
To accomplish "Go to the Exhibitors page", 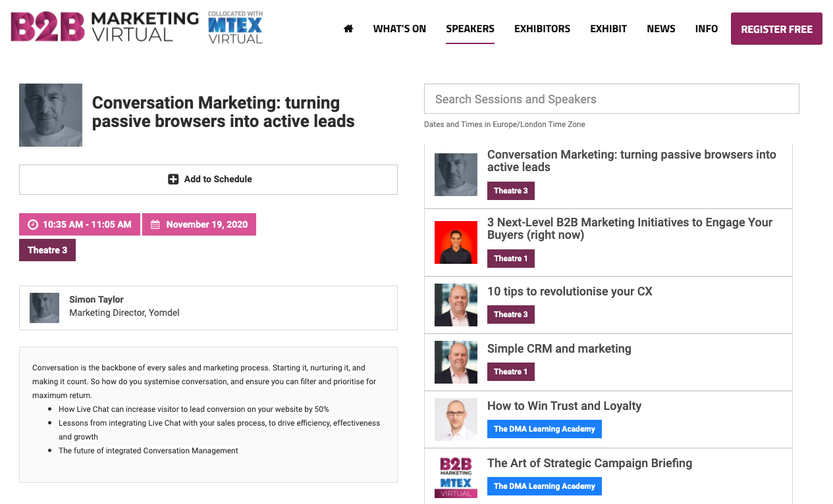I will tap(542, 29).
